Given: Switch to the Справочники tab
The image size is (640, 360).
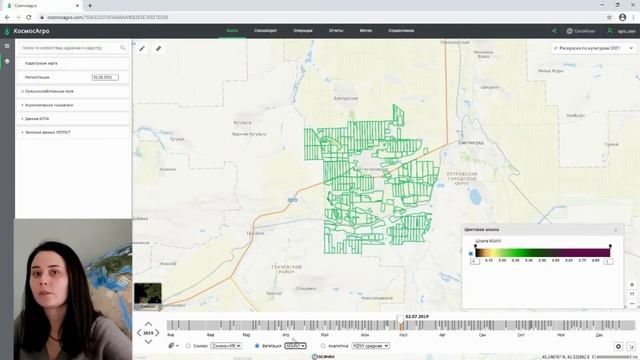Looking at the screenshot, I should (401, 31).
